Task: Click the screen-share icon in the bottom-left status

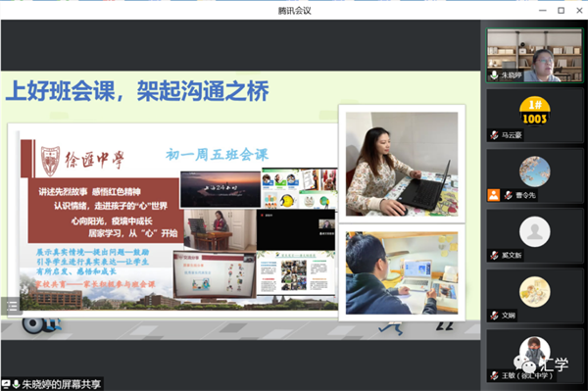Action: pos(6,384)
